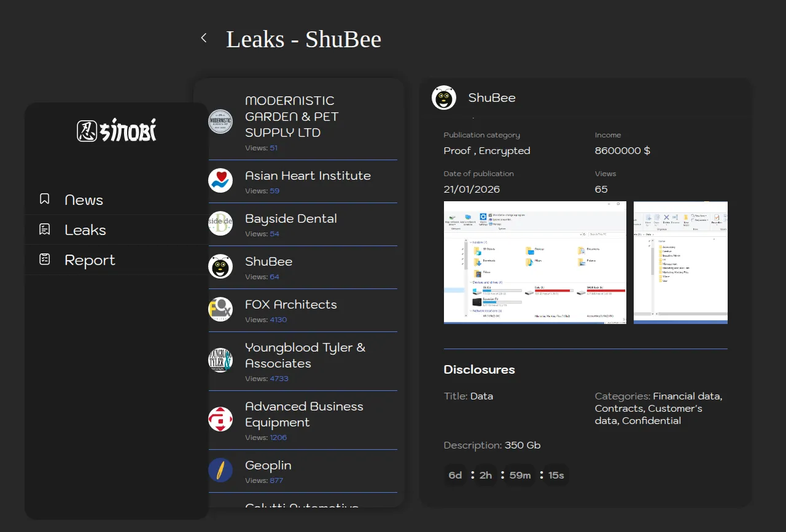Click the checklist icon next to Report

pyautogui.click(x=44, y=260)
